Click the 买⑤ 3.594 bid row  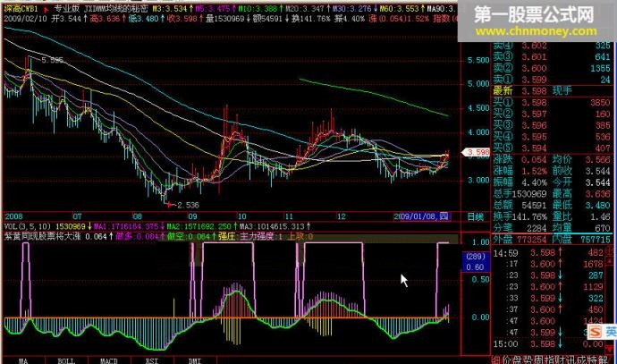point(552,148)
